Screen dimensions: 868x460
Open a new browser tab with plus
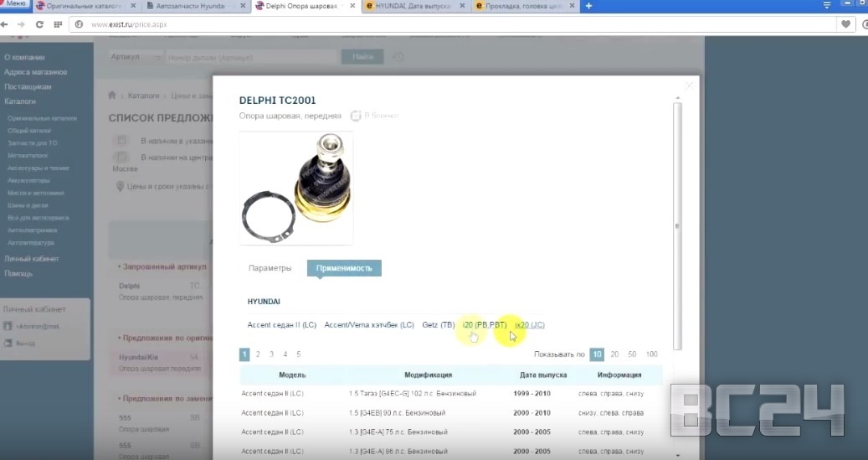[x=588, y=6]
